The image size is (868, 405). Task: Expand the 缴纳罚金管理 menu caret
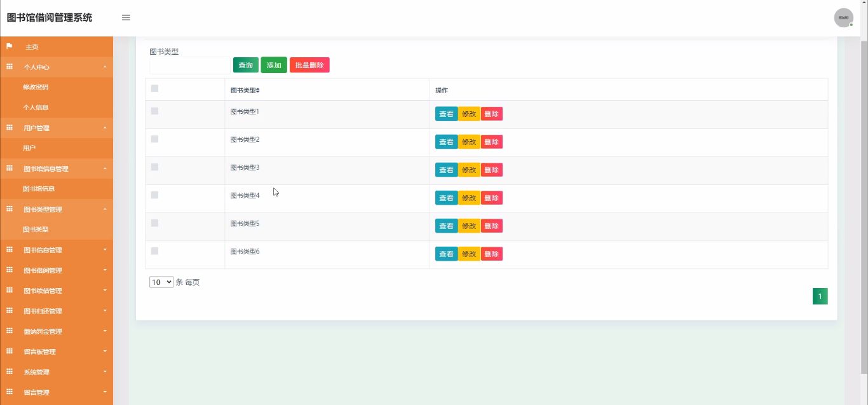(x=105, y=331)
